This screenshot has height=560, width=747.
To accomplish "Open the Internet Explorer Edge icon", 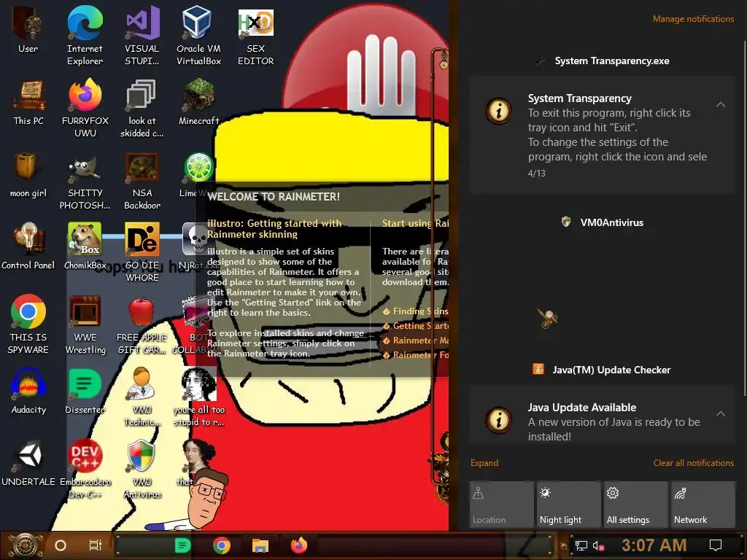I will tap(85, 35).
